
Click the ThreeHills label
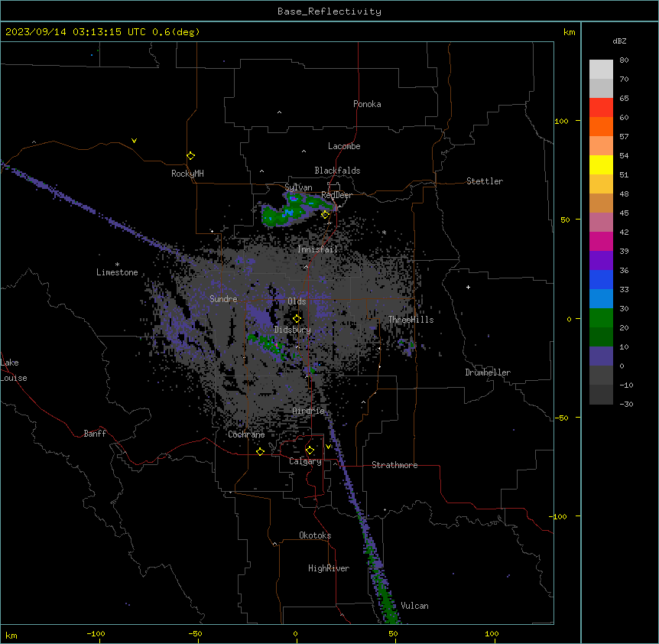point(411,320)
